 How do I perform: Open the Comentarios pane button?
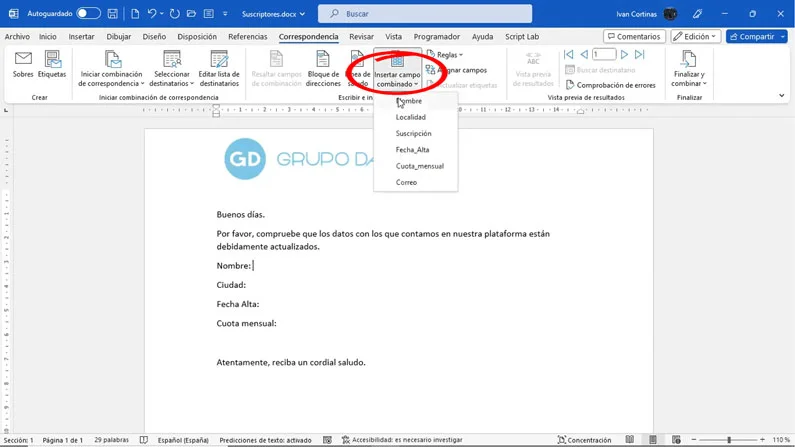coord(634,36)
